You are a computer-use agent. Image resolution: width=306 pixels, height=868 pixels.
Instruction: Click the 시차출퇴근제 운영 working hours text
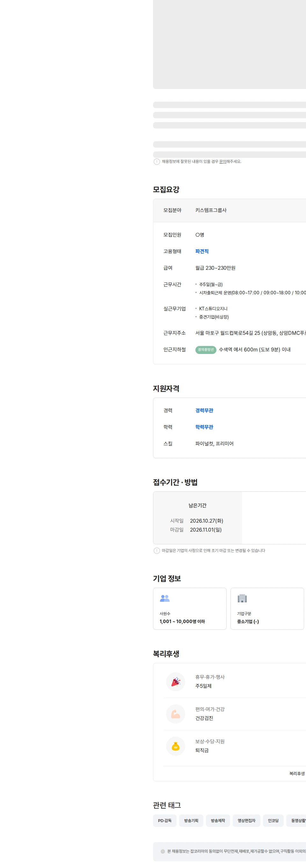click(252, 292)
